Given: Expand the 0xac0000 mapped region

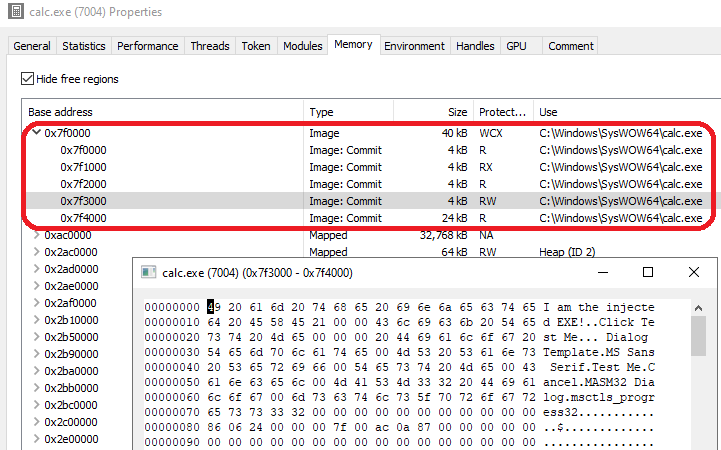Looking at the screenshot, I should pyautogui.click(x=36, y=235).
